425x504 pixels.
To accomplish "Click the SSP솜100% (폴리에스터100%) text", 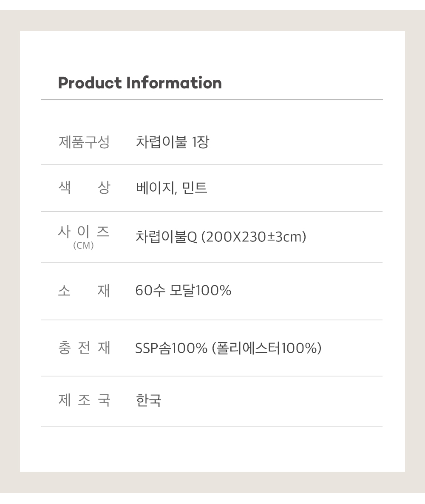I will click(x=228, y=348).
